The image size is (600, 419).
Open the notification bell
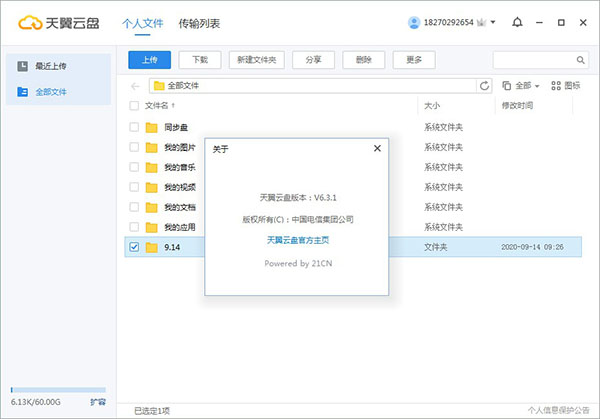click(517, 22)
